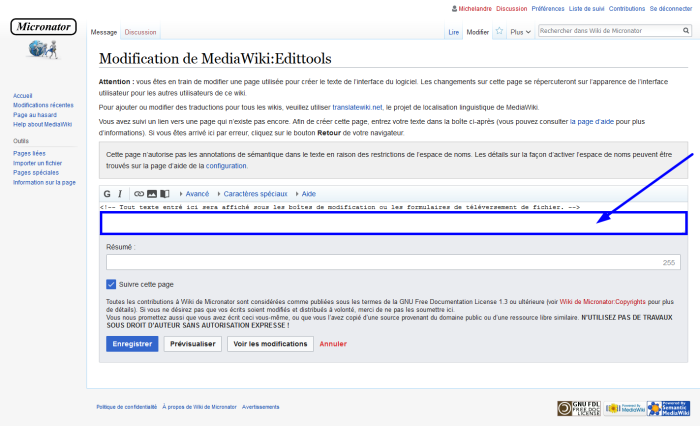Click the Annuler link
The width and height of the screenshot is (700, 426).
(x=333, y=344)
